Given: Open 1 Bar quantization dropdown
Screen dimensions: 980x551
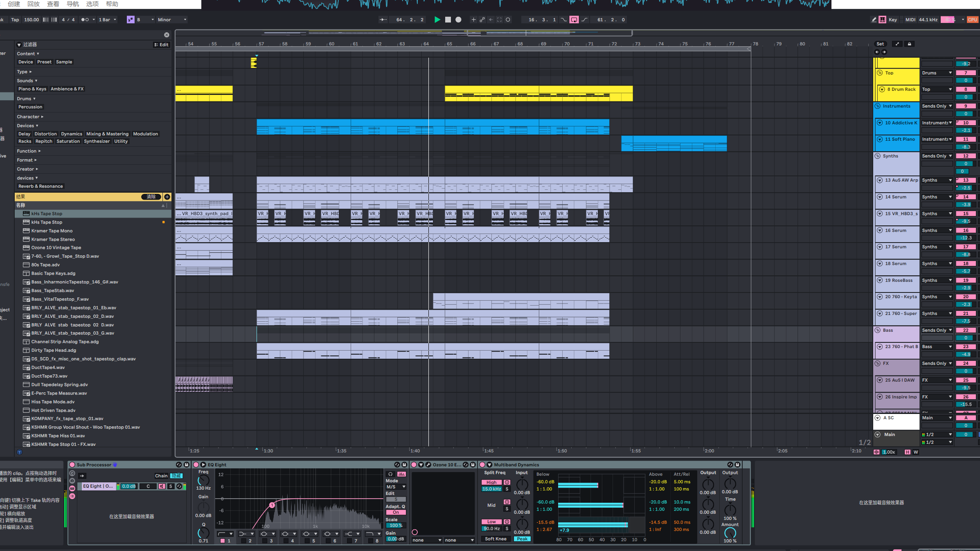Looking at the screenshot, I should coord(107,20).
